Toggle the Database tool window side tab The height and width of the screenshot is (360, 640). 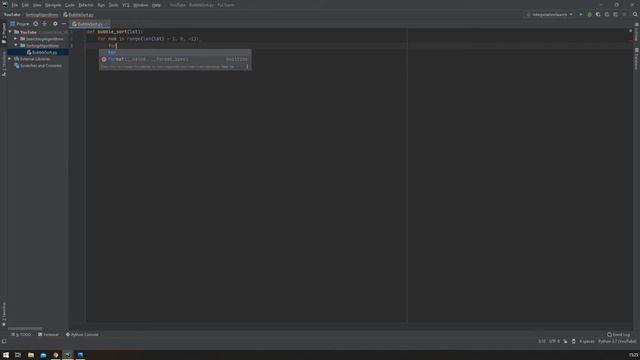click(x=636, y=59)
